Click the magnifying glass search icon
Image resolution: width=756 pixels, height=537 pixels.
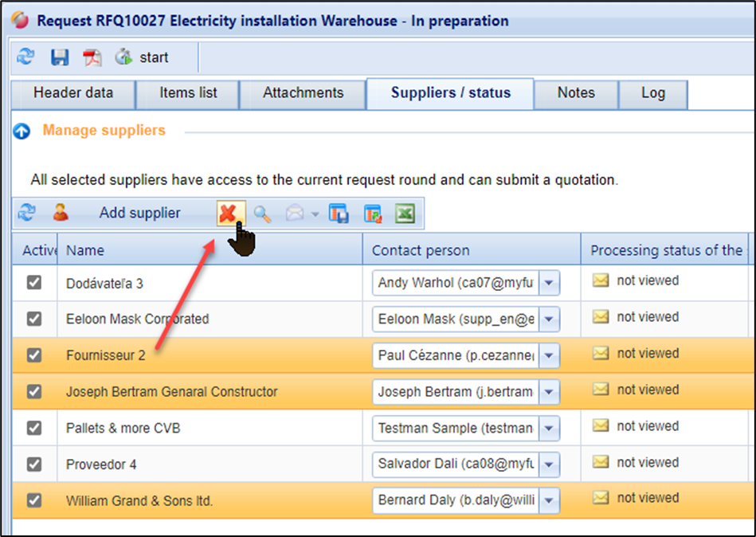point(262,214)
